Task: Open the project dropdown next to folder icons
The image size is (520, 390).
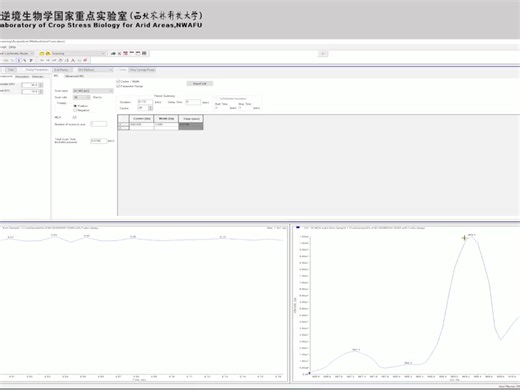Action: 78,53
